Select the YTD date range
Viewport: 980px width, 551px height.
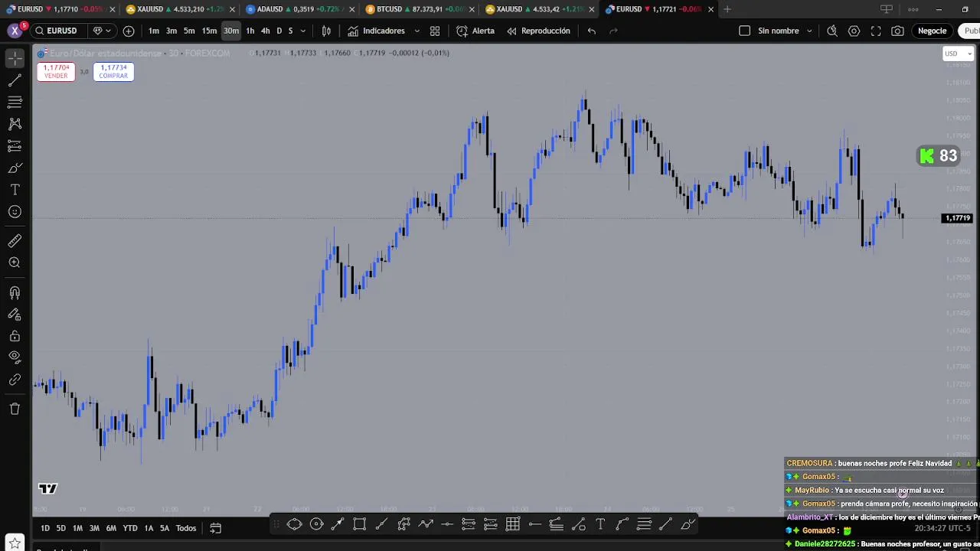pyautogui.click(x=130, y=528)
